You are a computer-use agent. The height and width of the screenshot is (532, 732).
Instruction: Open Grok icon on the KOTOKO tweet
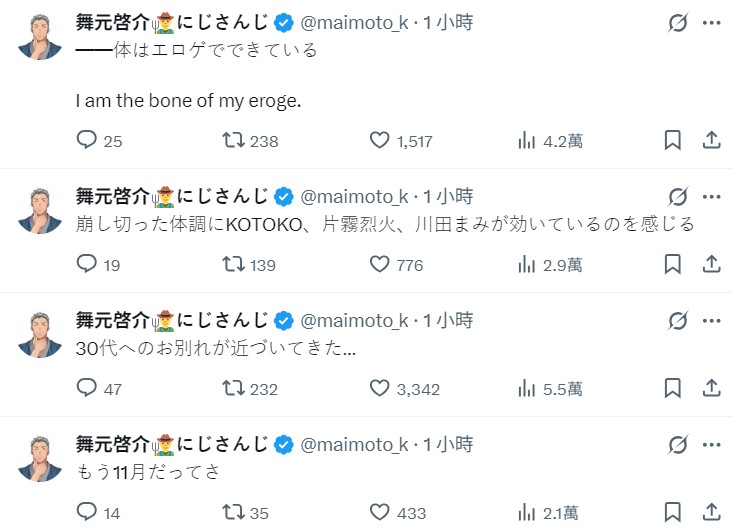[x=677, y=197]
